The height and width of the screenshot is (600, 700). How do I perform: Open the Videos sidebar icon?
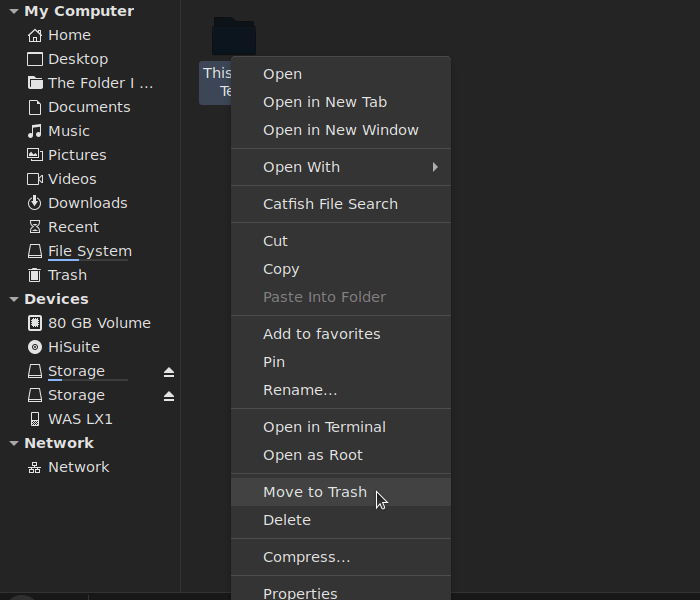35,179
